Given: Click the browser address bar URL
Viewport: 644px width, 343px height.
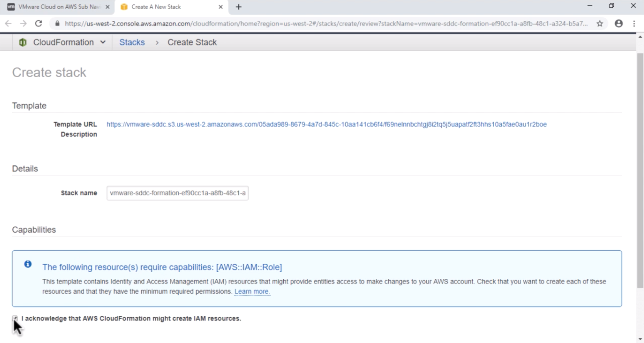Looking at the screenshot, I should pos(326,23).
